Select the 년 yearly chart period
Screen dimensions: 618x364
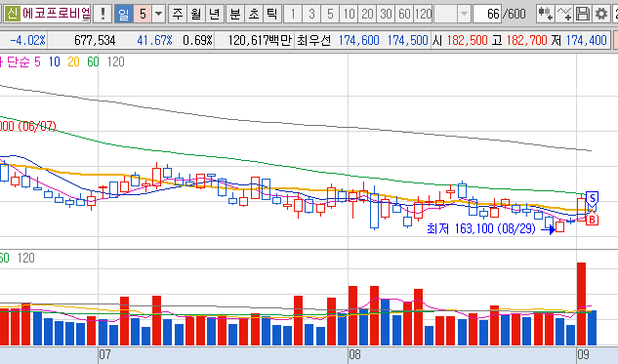point(215,15)
